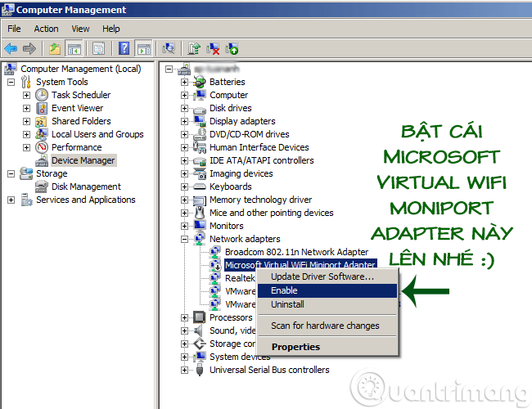Click the Event Viewer icon

tap(42, 108)
